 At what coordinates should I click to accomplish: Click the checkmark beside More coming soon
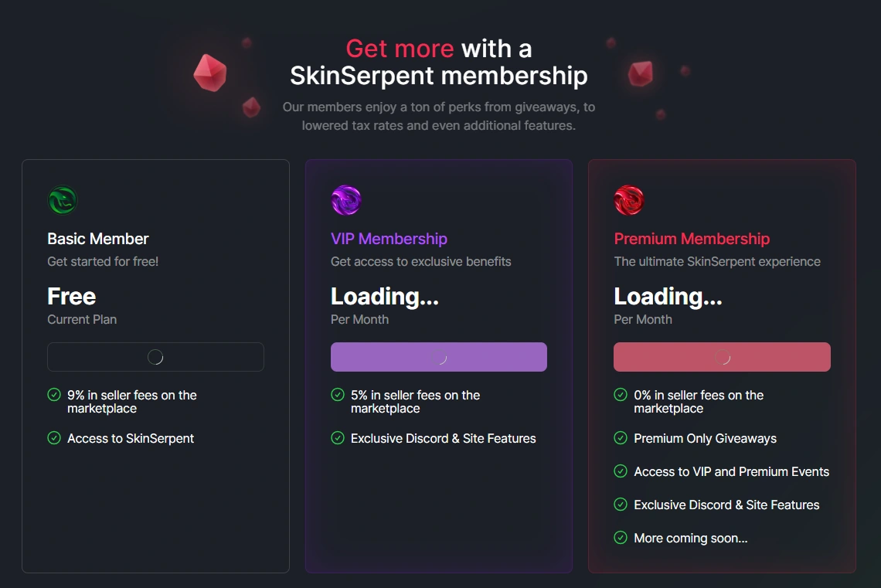(621, 538)
